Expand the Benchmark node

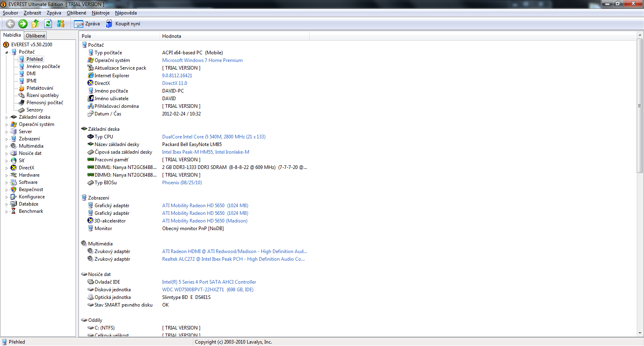click(7, 212)
